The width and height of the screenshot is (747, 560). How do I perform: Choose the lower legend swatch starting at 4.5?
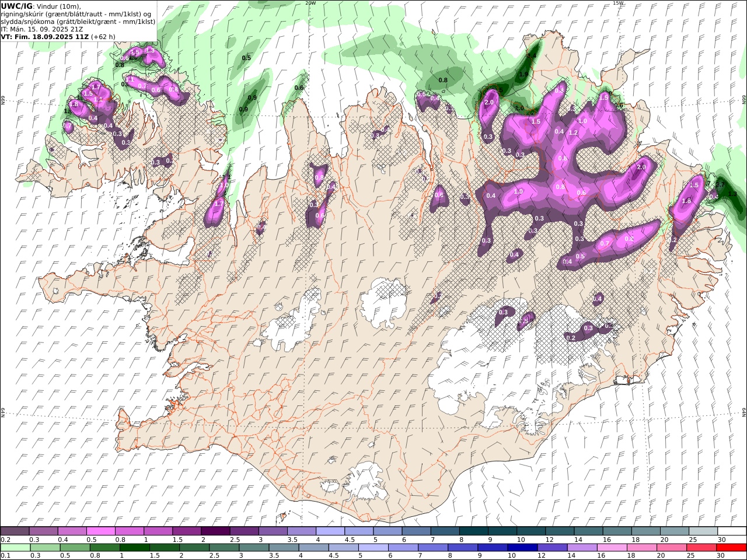point(344,547)
